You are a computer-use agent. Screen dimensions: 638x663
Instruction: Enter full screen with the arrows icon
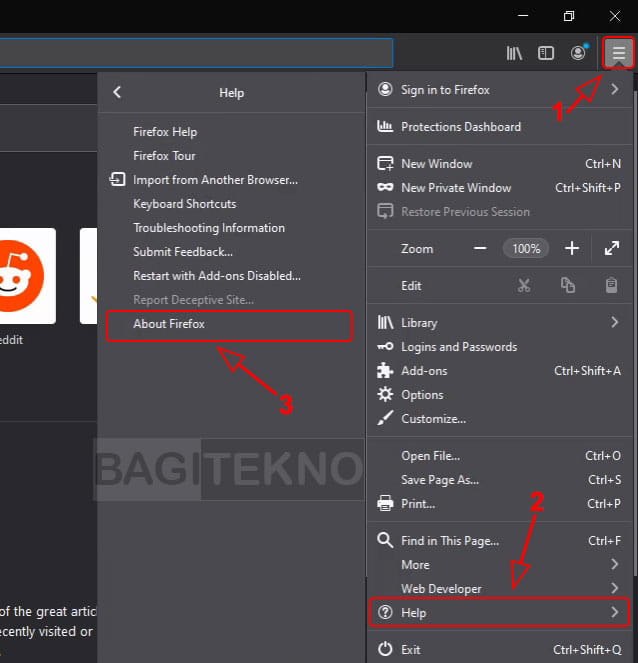(611, 248)
